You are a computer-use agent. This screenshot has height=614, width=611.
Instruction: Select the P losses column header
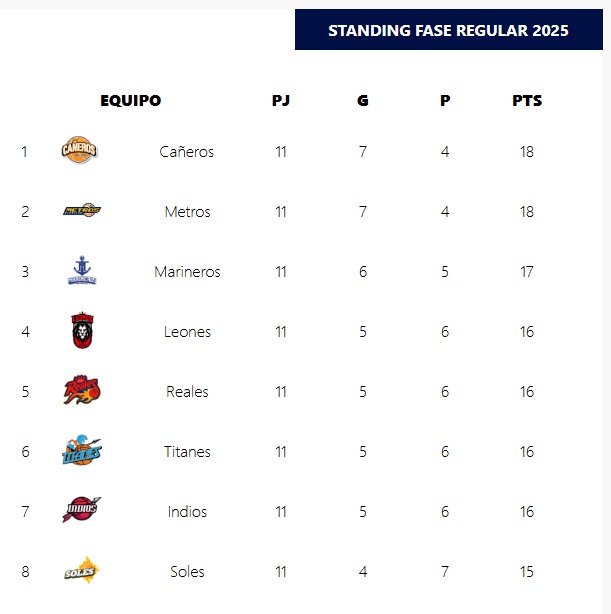tap(445, 101)
